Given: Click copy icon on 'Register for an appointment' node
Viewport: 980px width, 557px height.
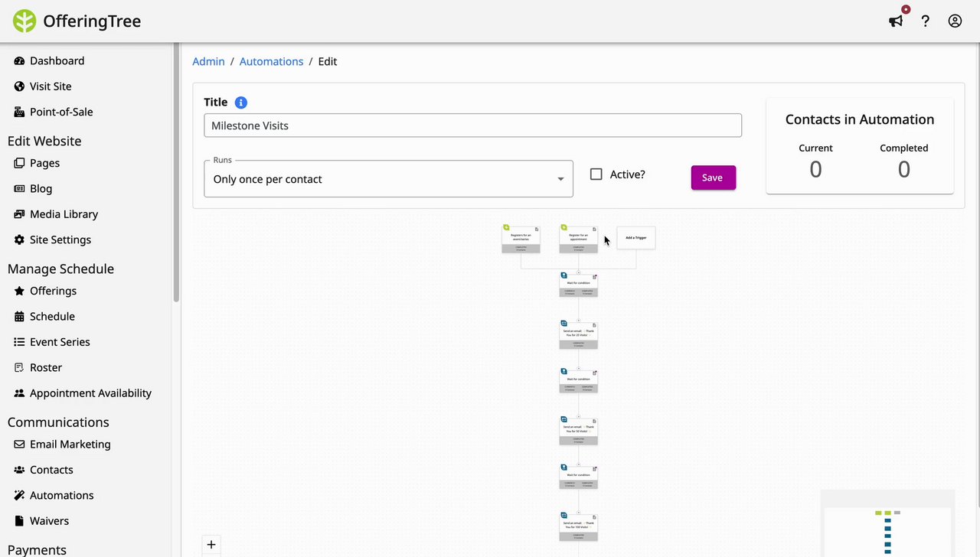Looking at the screenshot, I should pyautogui.click(x=594, y=229).
